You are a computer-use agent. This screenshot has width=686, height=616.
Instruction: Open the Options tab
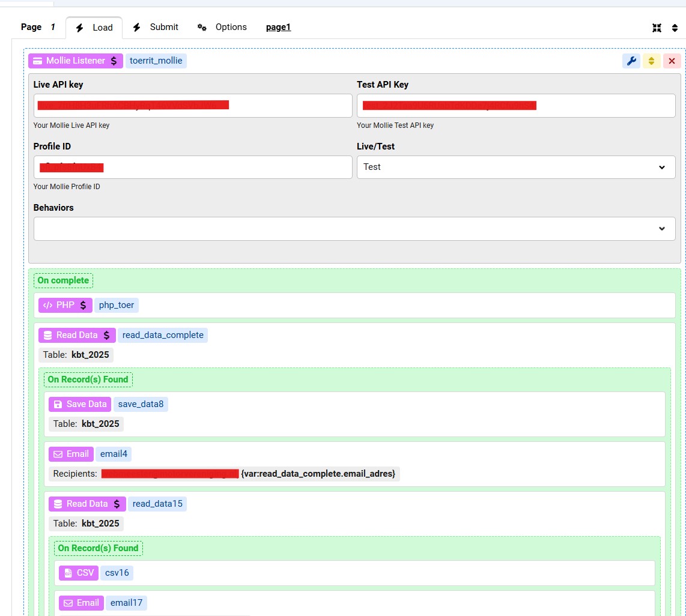point(222,27)
